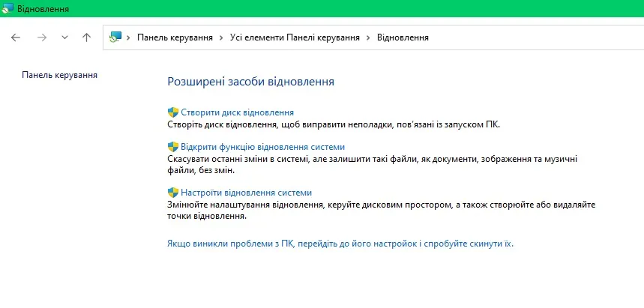This screenshot has height=308, width=644.
Task: Click the 'Розширені засоби відновлення' heading
Action: [x=251, y=82]
